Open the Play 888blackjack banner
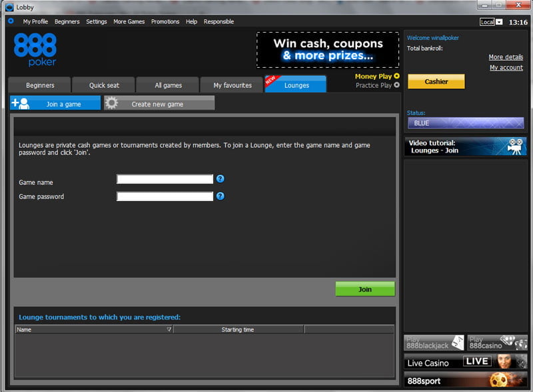 [x=434, y=342]
